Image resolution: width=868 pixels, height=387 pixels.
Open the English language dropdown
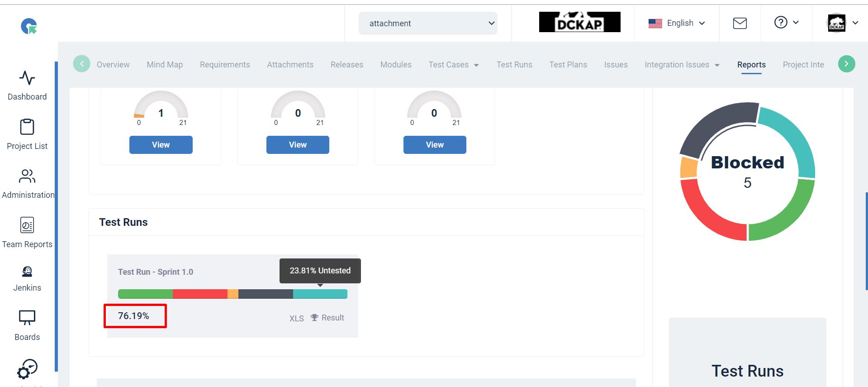pos(677,23)
